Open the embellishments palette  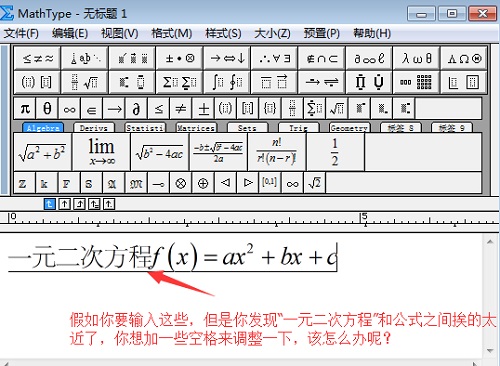click(x=132, y=59)
